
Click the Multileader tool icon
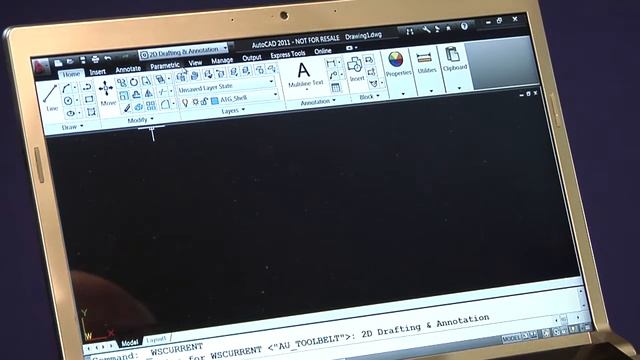point(334,75)
